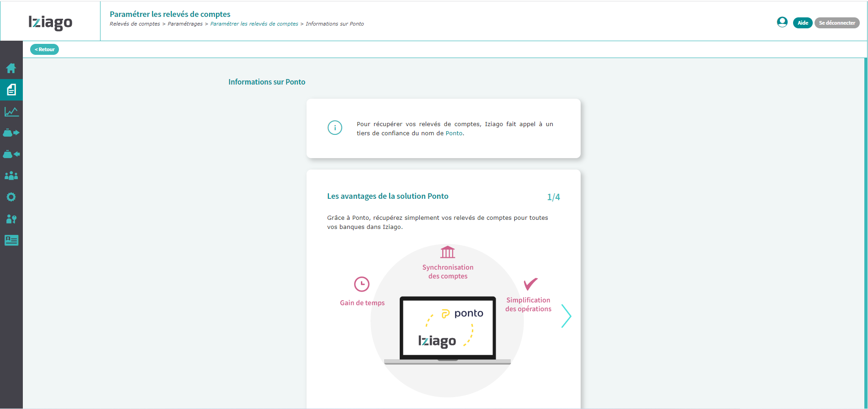
Task: Go to next slide with right chevron
Action: coord(566,316)
